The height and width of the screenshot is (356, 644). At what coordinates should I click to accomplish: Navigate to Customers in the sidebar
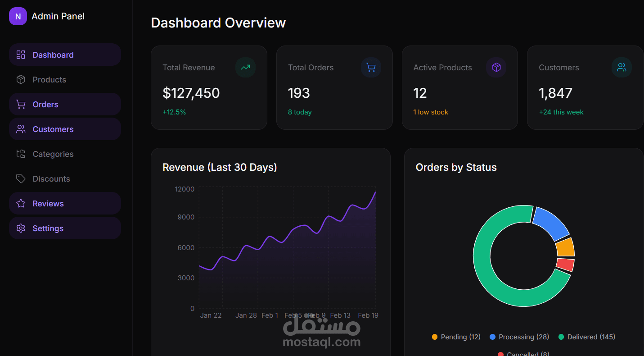tap(65, 129)
